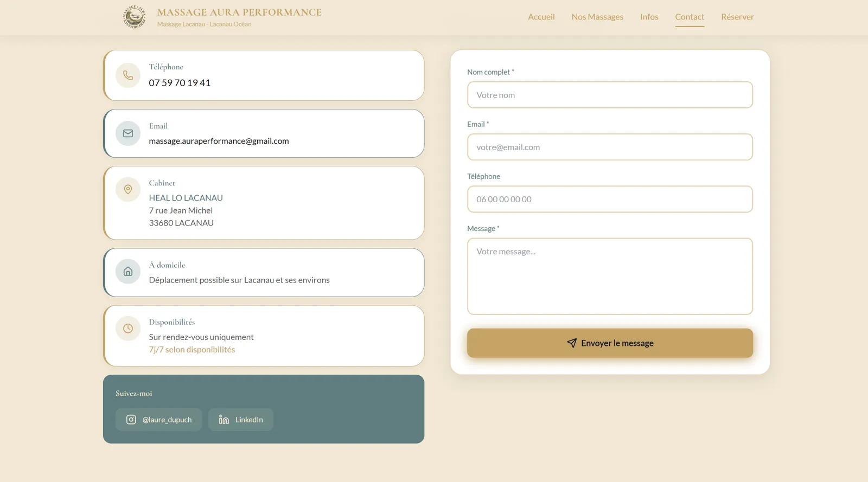This screenshot has height=482, width=868.
Task: Follow the LinkedIn profile link
Action: (x=241, y=420)
